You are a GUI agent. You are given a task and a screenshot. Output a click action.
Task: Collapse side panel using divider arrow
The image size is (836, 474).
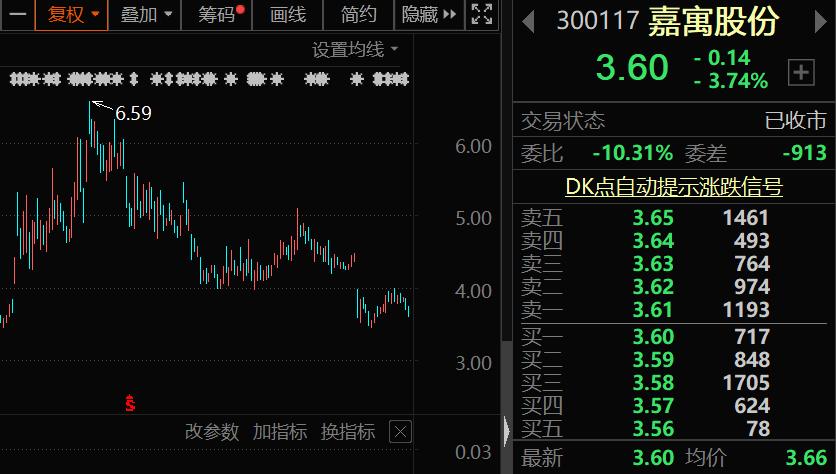tap(507, 430)
